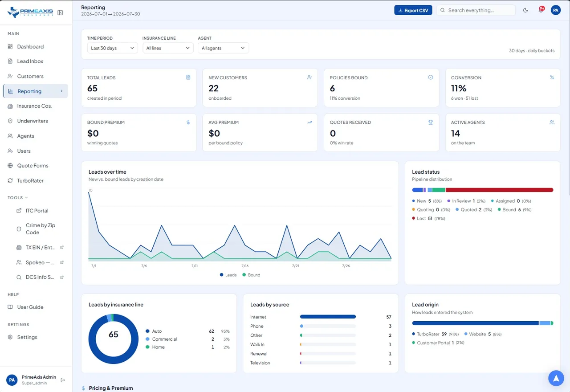Go to Dashboard in the sidebar

pyautogui.click(x=36, y=47)
